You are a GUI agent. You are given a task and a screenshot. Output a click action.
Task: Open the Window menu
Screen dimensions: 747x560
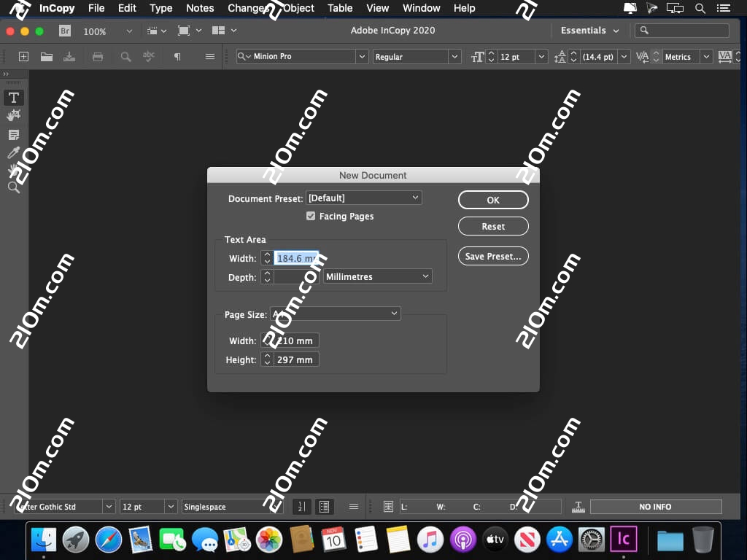(x=421, y=8)
